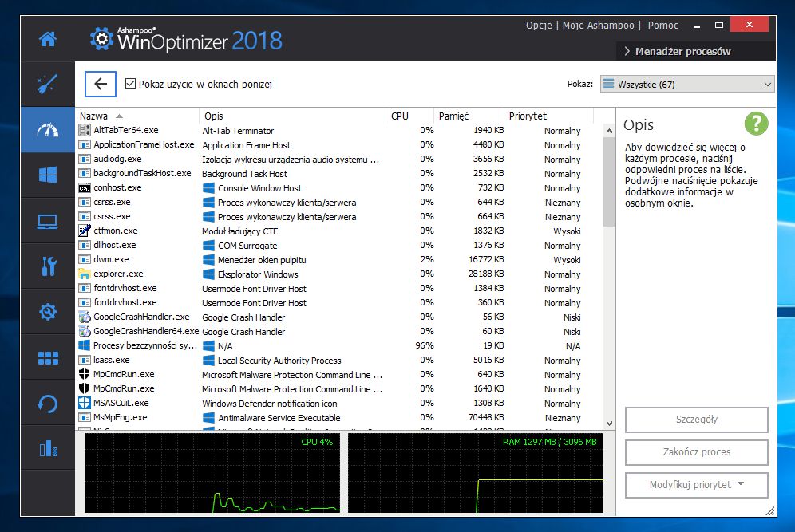Open the circular arrow backups sidebar icon
The height and width of the screenshot is (532, 795).
coord(48,404)
